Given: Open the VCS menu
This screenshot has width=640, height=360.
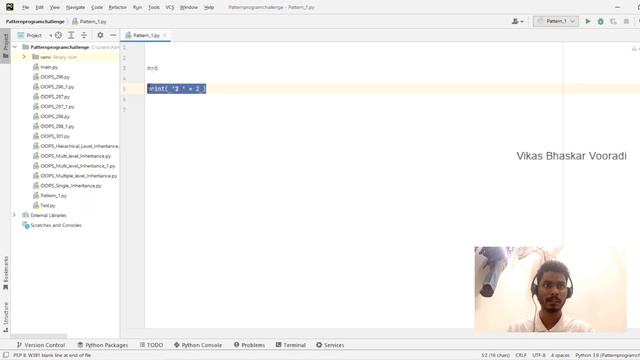Looking at the screenshot, I should [x=170, y=7].
